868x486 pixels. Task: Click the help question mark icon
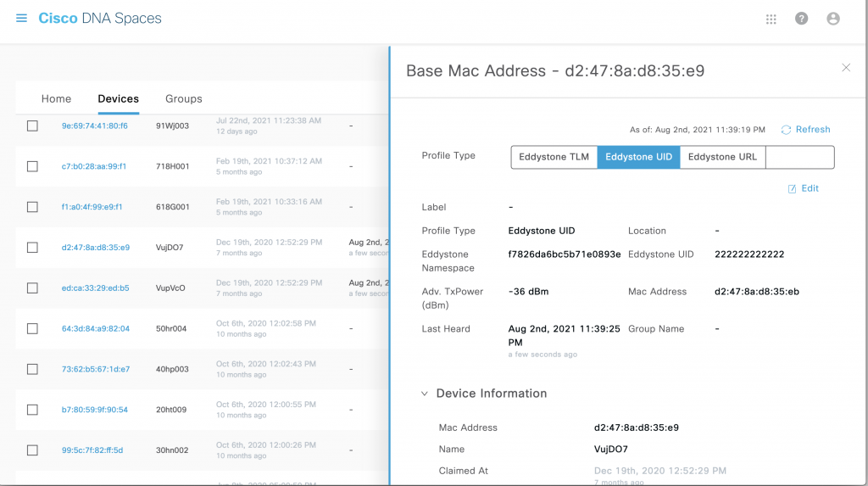point(801,19)
